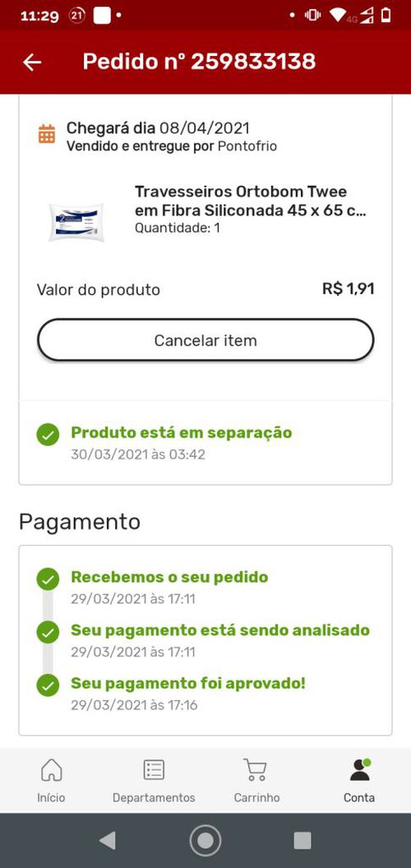Viewport: 411px width, 868px height.
Task: Select the Pontofrio seller name
Action: pyautogui.click(x=247, y=146)
